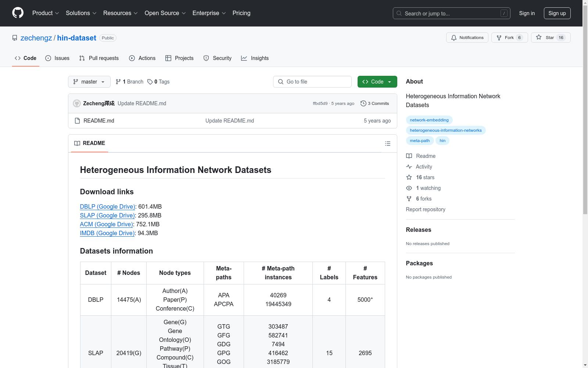View the 0 Tags link
This screenshot has height=368, width=588.
coord(158,82)
